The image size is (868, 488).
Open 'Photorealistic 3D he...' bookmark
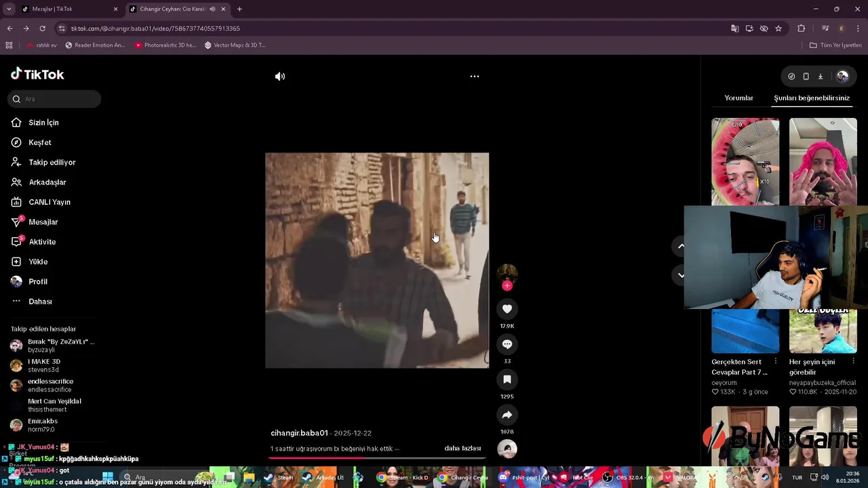(x=165, y=45)
